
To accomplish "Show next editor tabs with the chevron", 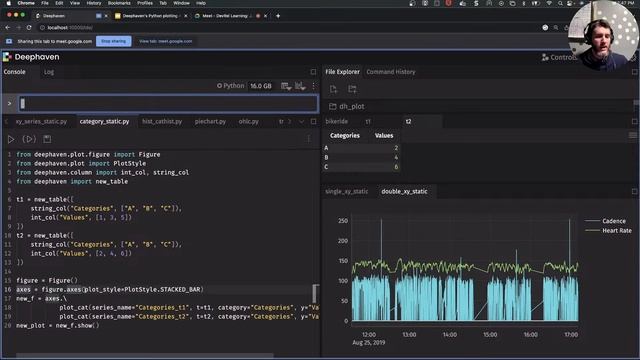I will click(x=290, y=122).
